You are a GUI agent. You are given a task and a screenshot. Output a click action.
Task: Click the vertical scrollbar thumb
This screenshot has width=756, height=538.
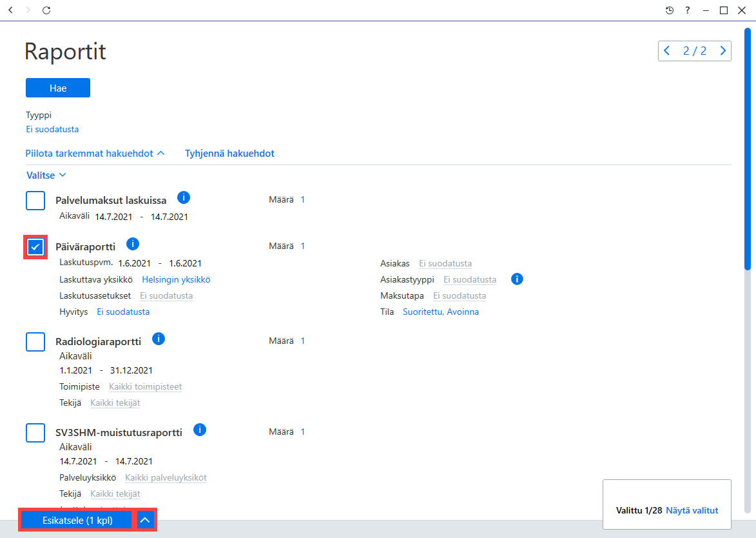click(748, 148)
